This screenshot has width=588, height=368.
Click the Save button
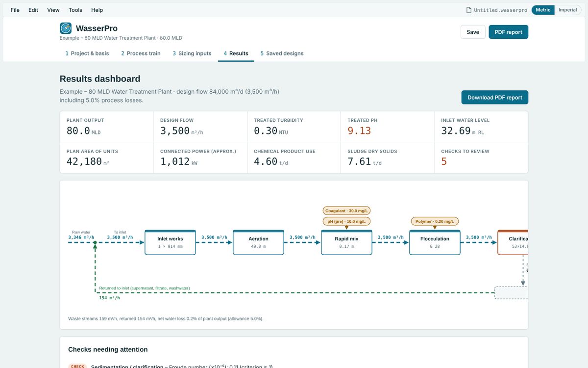point(473,32)
